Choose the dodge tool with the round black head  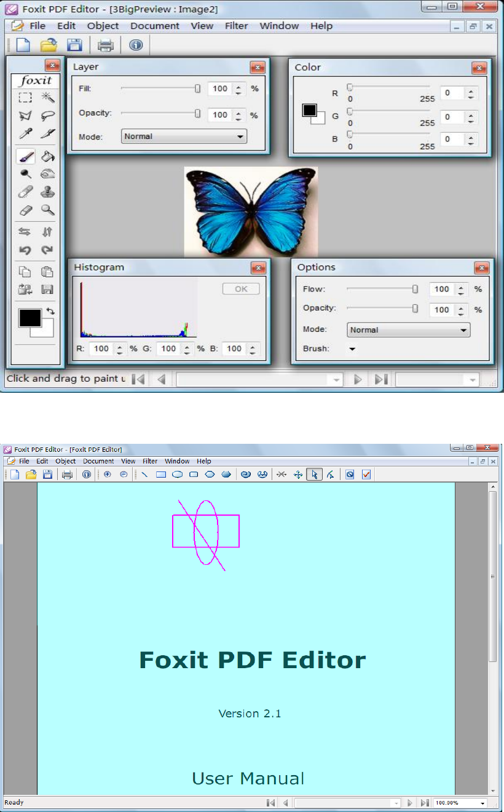click(x=25, y=175)
